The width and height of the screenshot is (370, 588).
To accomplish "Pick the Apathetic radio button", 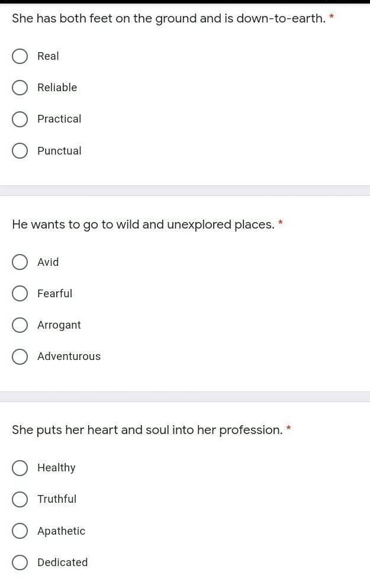I will click(20, 531).
